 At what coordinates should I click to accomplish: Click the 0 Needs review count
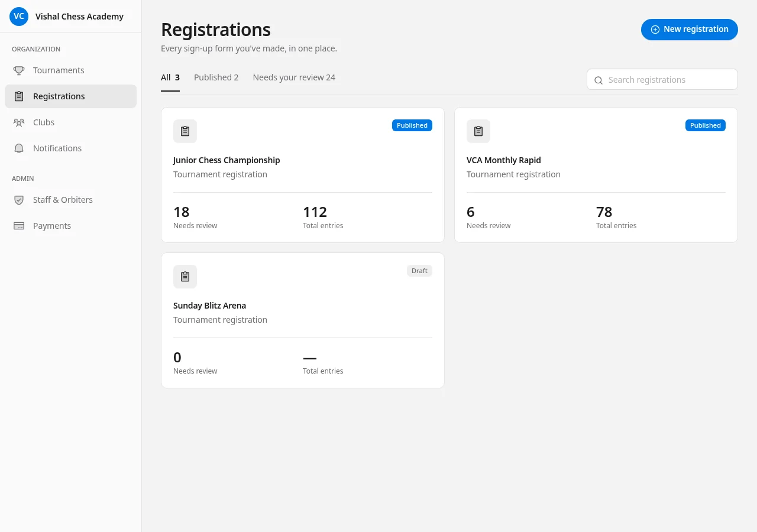pos(177,357)
